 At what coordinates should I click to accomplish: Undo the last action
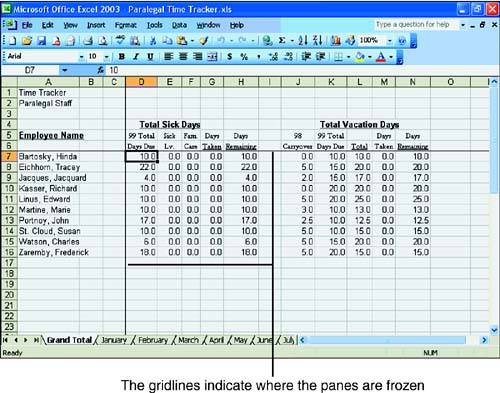(221, 41)
